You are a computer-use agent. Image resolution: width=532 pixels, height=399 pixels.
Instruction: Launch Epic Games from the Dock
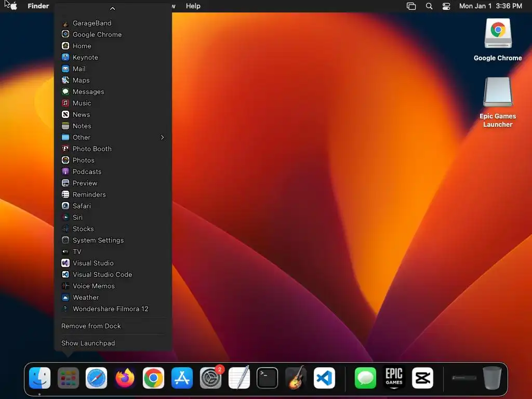[x=394, y=378]
